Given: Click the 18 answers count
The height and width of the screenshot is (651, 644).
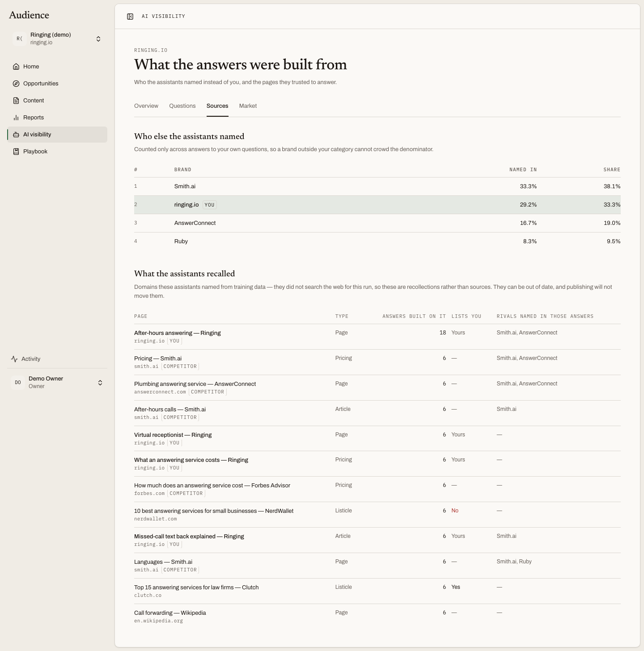Looking at the screenshot, I should (x=443, y=333).
